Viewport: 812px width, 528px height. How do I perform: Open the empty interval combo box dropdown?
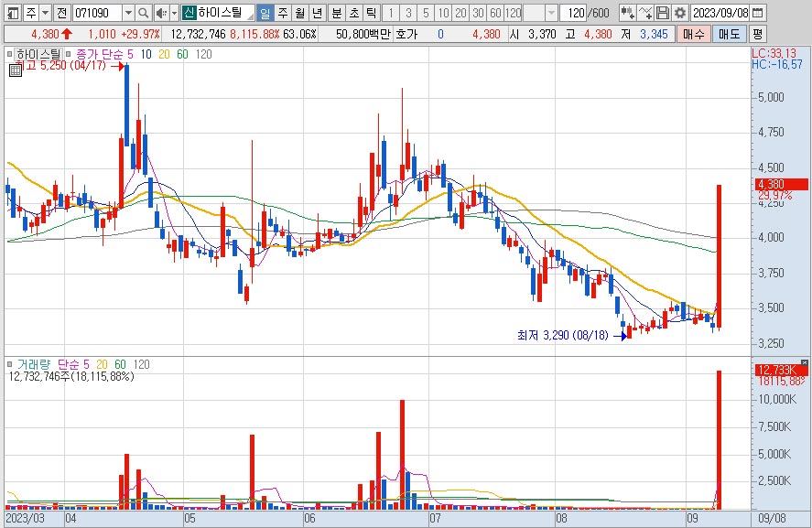click(551, 13)
